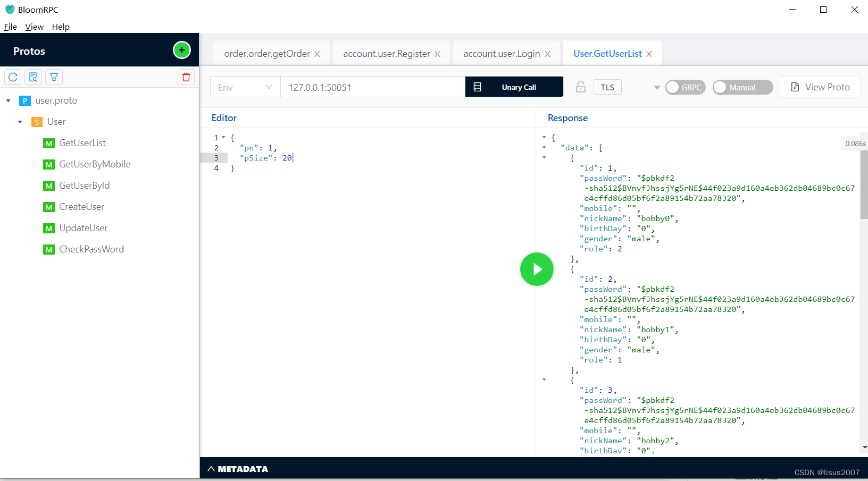Select the UpdateUser method
This screenshot has width=868, height=481.
coord(84,228)
